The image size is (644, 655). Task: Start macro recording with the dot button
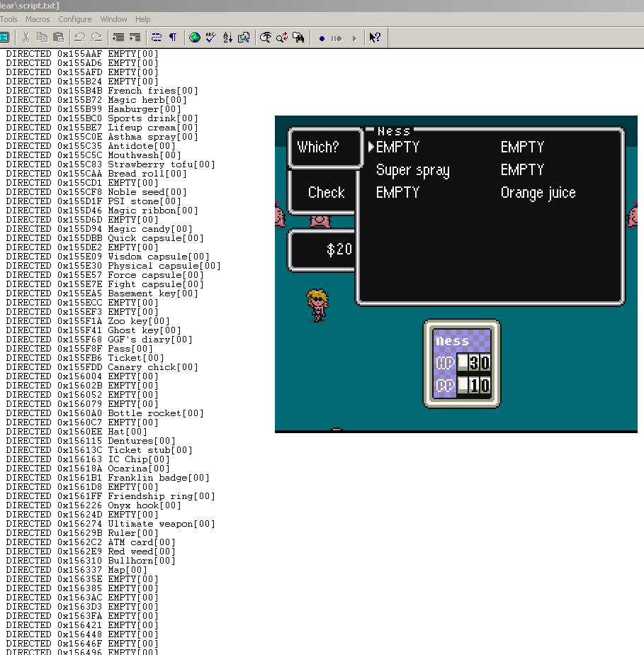322,38
